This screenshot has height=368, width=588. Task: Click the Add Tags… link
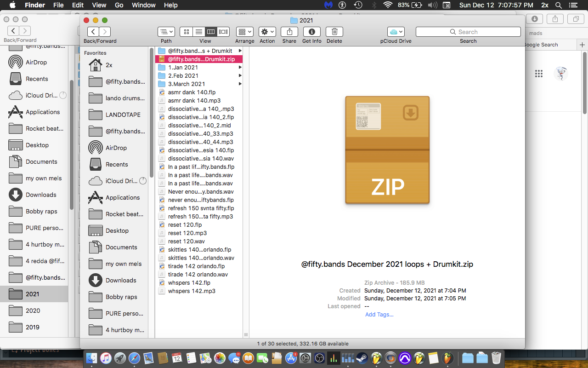pyautogui.click(x=379, y=315)
